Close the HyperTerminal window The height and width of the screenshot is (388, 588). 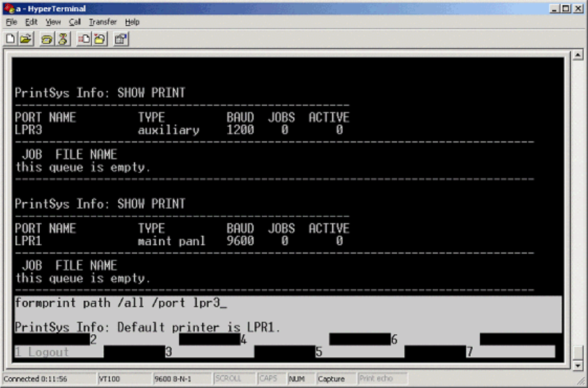[578, 8]
